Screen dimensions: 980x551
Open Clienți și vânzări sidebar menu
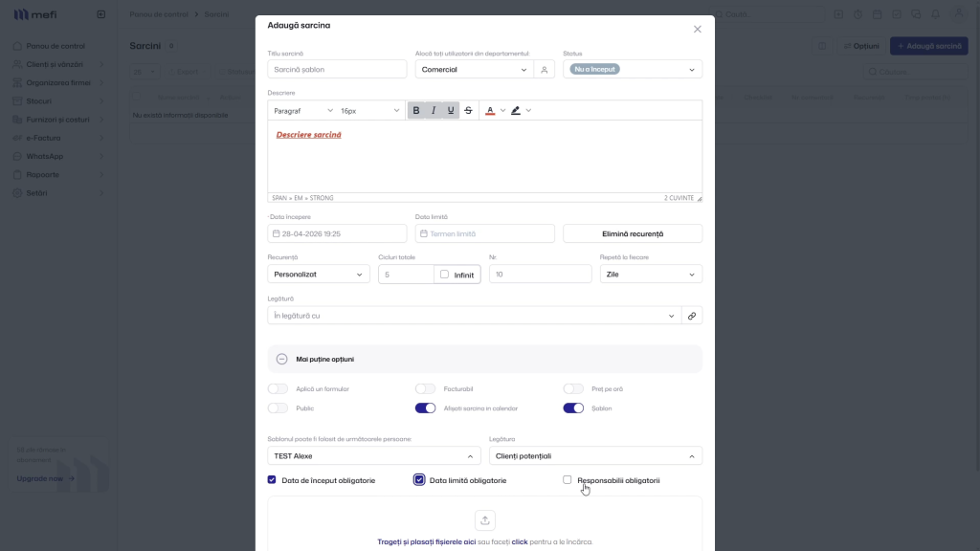point(56,64)
